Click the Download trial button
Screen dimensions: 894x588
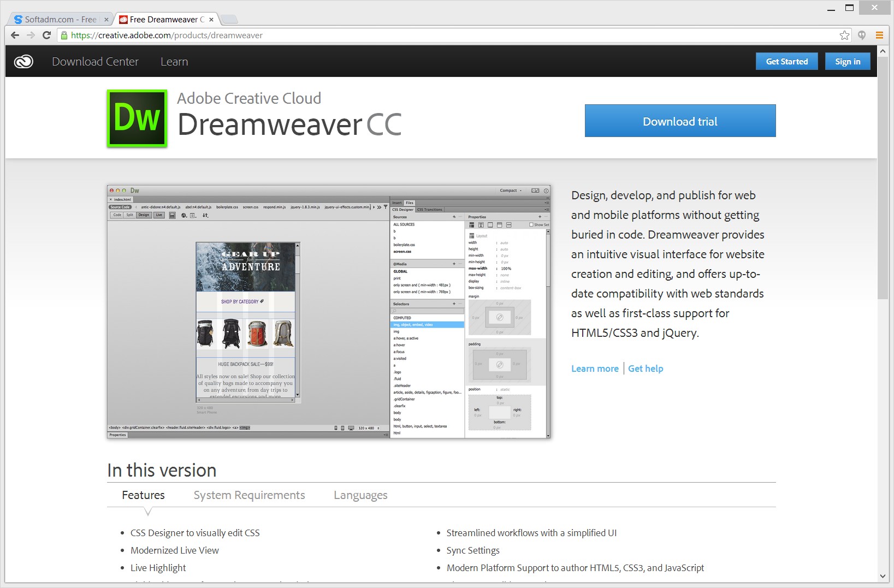click(x=680, y=121)
